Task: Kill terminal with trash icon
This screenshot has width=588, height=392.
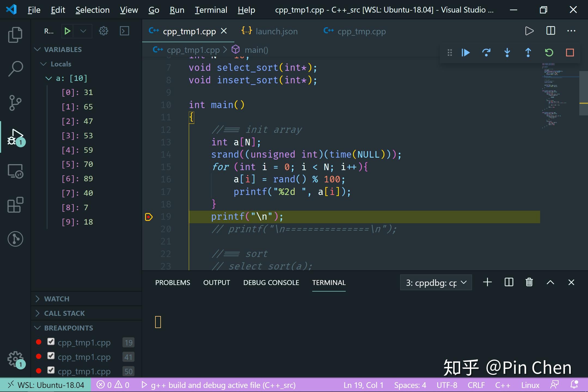Action: (529, 282)
